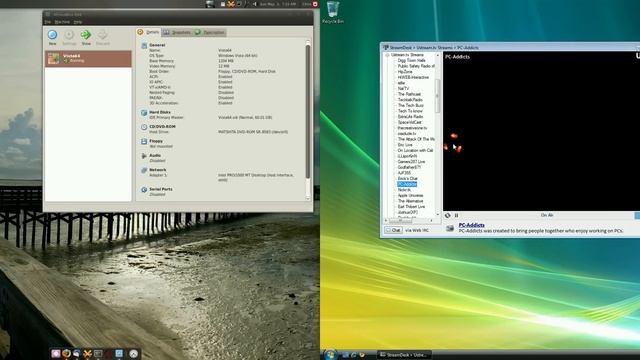Select Eric Live stream

[405, 145]
